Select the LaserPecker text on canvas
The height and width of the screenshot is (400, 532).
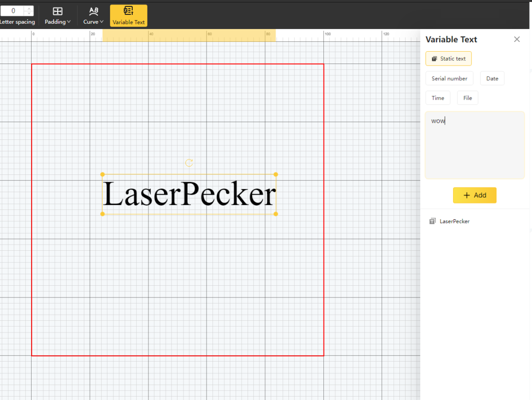(189, 194)
